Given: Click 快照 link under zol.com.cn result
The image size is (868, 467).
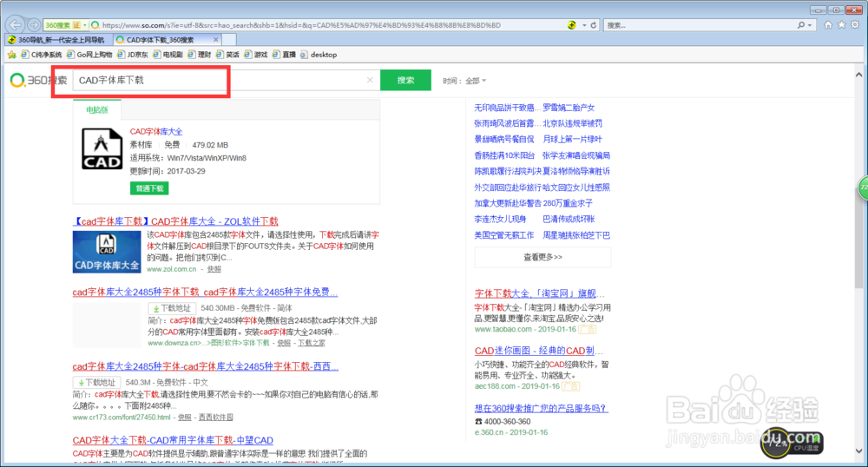Looking at the screenshot, I should click(214, 269).
